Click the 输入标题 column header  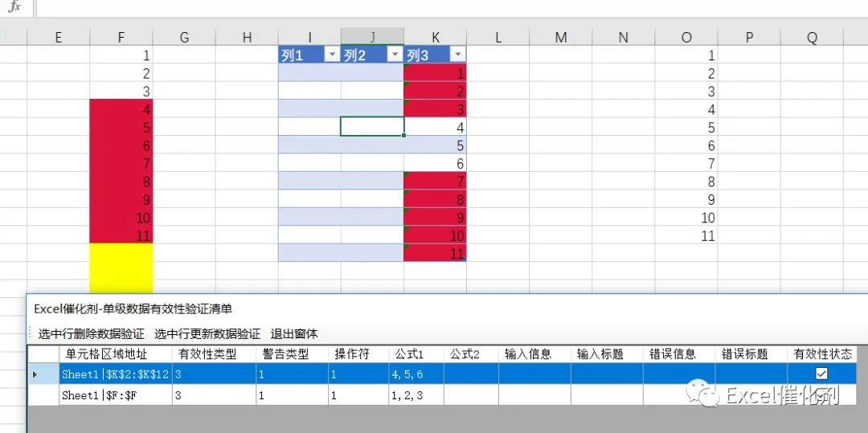click(x=607, y=354)
